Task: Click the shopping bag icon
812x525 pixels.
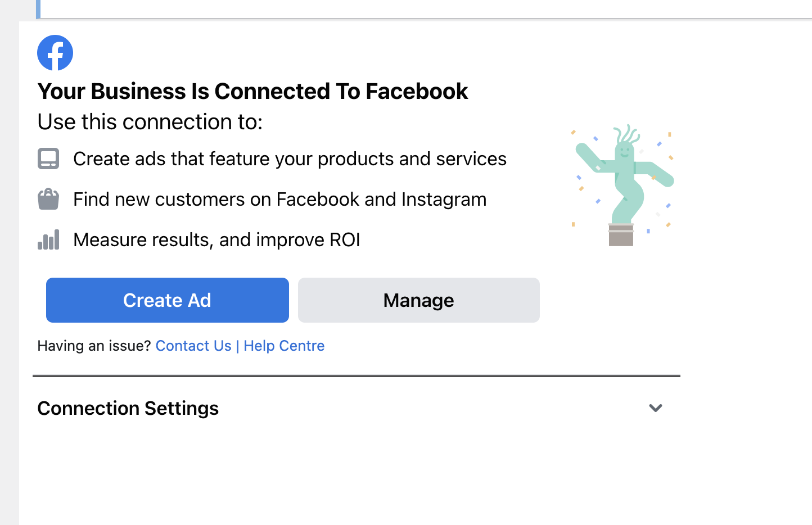Action: tap(48, 199)
